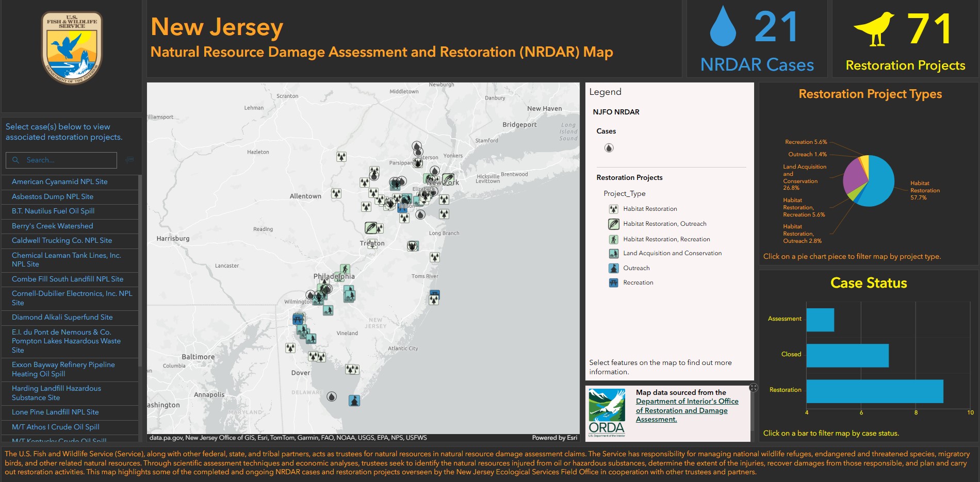Screen dimensions: 980x482
Task: Choose Diamond Alkali Superfund Site from list
Action: point(62,318)
